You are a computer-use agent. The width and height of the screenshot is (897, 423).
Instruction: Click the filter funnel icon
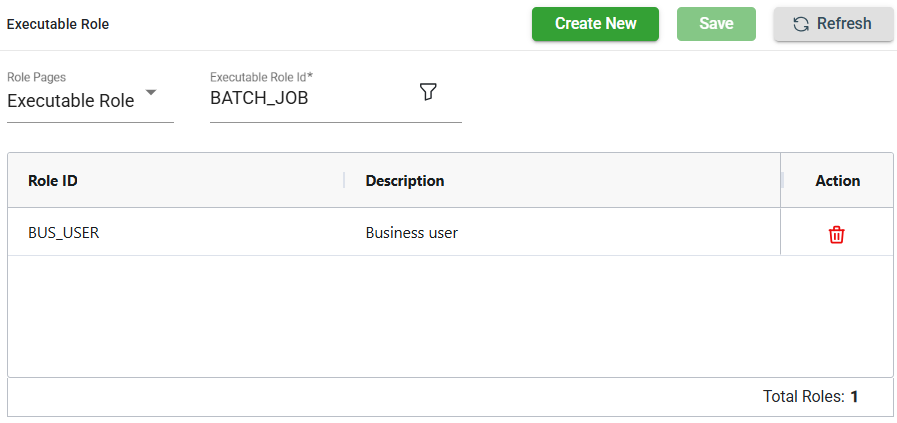pos(428,92)
